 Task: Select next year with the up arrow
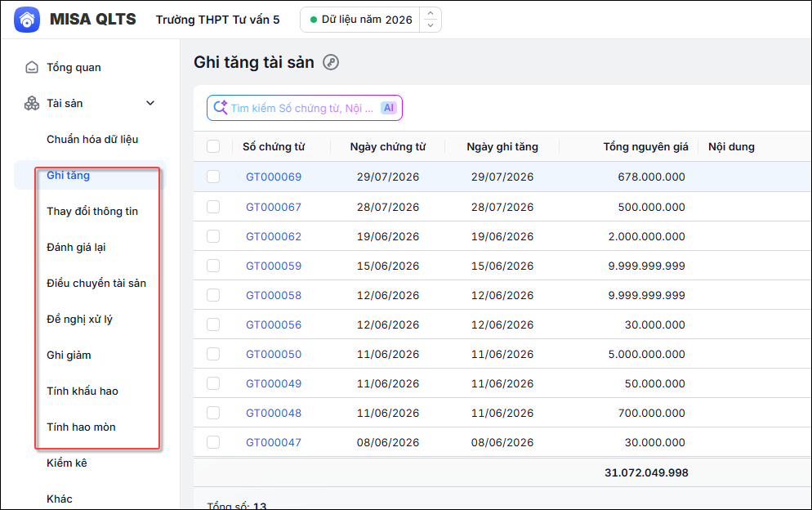tap(431, 13)
